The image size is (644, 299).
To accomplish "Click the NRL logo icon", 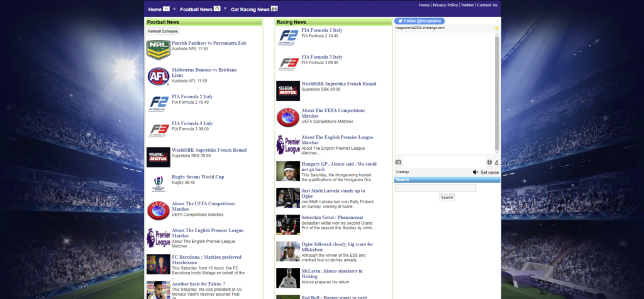I will click(158, 49).
